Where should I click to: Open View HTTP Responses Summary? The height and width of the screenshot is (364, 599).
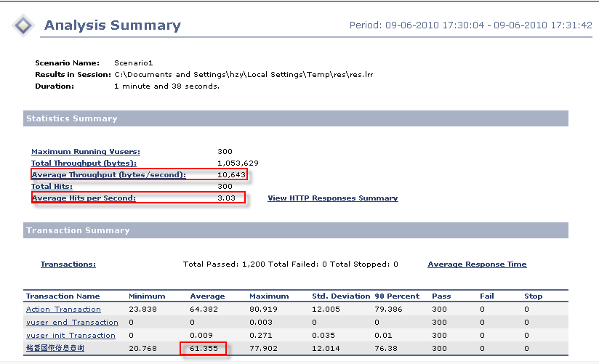[332, 198]
